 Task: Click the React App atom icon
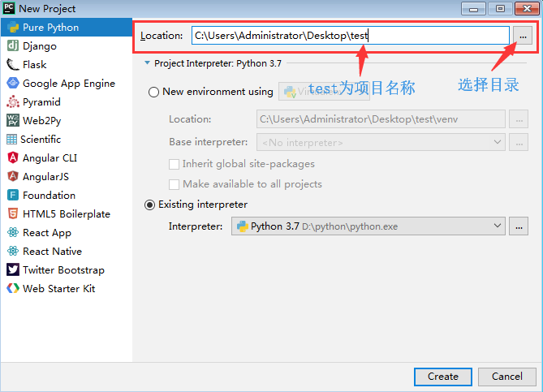click(13, 232)
